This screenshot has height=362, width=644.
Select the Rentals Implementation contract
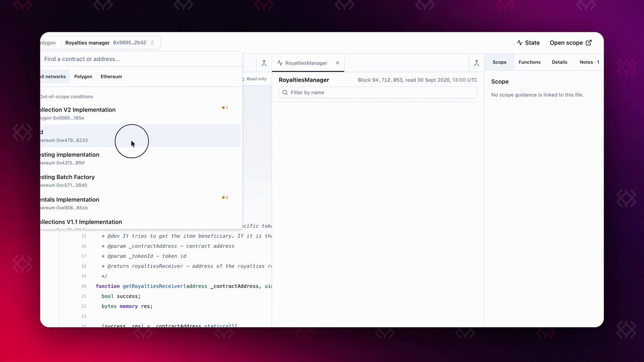coord(141,203)
